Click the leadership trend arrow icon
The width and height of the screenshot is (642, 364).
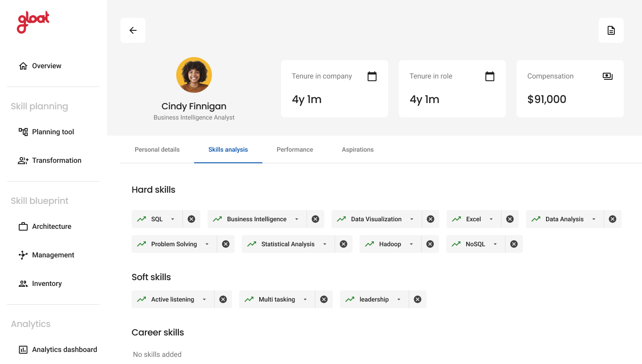[x=350, y=299]
